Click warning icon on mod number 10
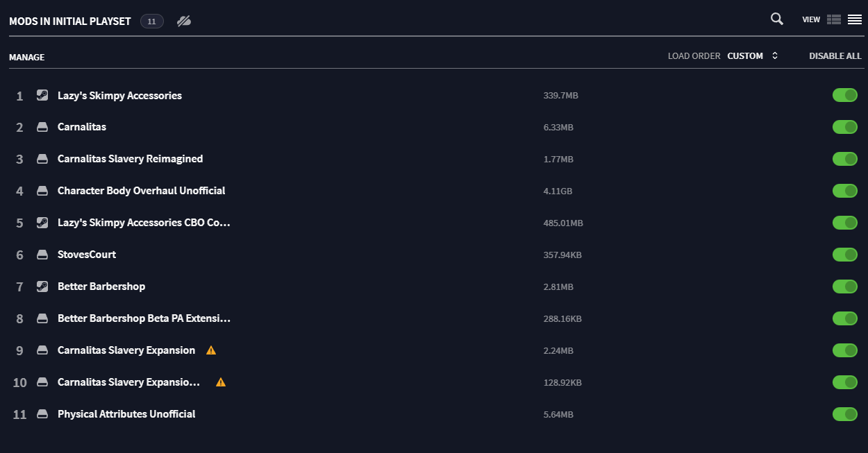868x453 pixels. 221,382
